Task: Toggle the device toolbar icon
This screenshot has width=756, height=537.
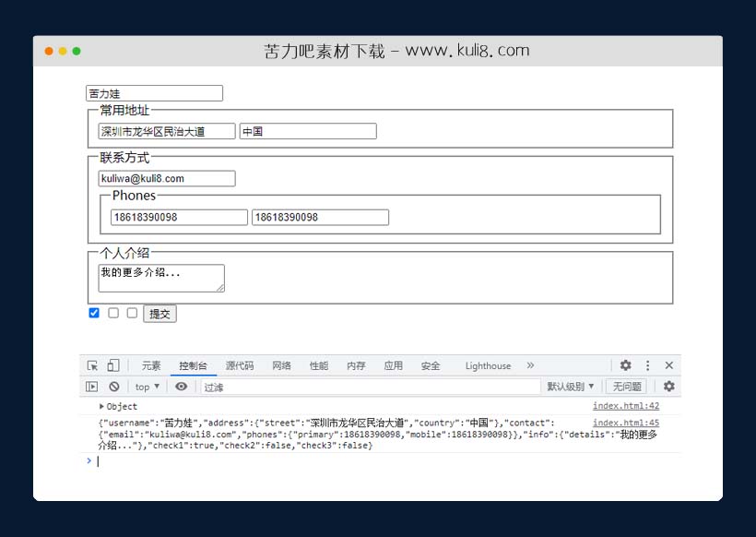Action: click(112, 365)
